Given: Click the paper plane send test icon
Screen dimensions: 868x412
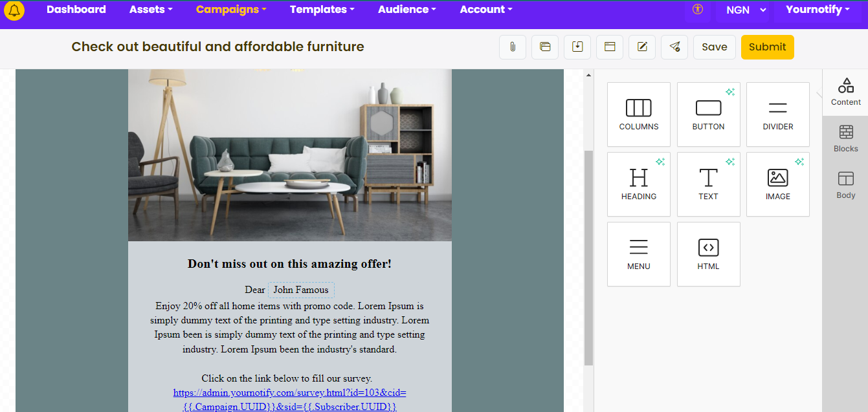Looking at the screenshot, I should 674,47.
